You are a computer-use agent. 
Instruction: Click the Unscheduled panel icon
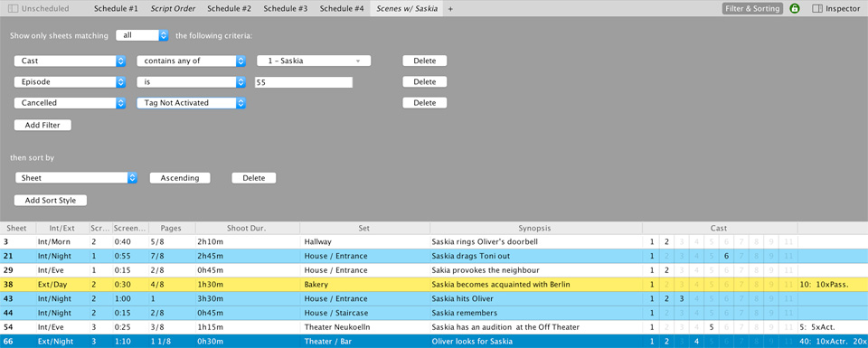(13, 8)
